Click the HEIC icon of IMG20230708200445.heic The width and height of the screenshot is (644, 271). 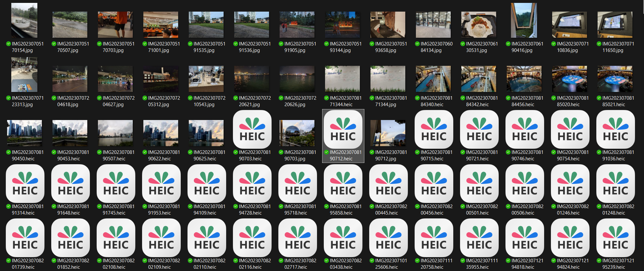tap(388, 184)
